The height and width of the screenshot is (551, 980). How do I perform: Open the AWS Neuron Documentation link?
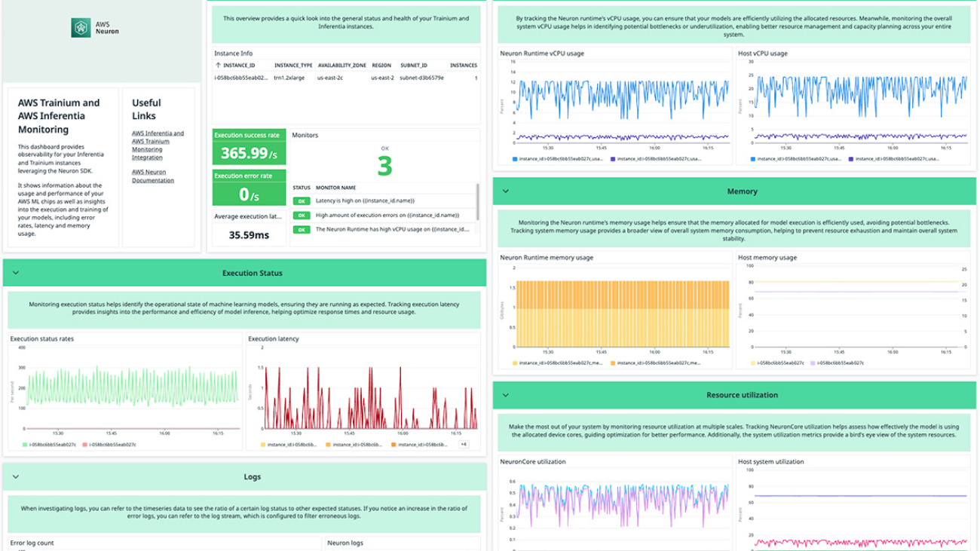point(153,176)
